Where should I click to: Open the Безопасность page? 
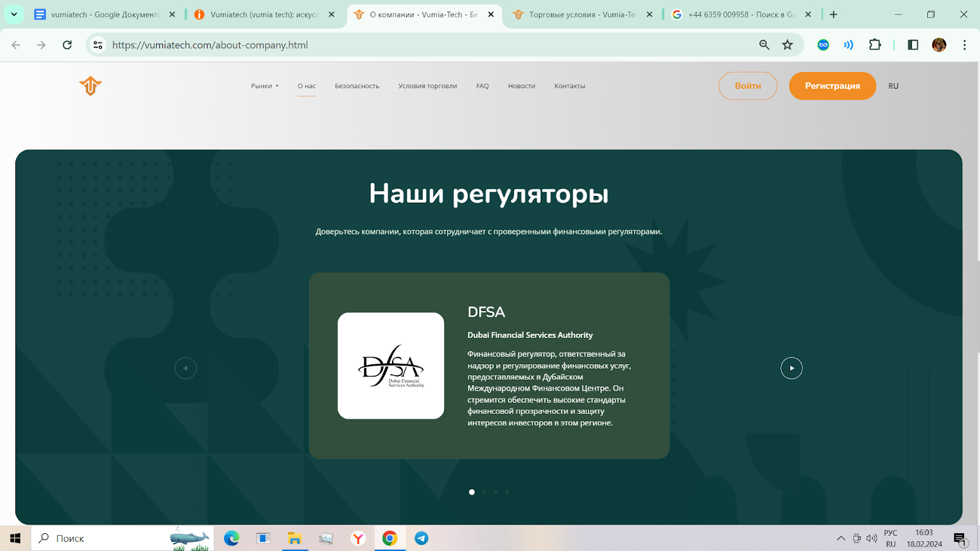[x=357, y=86]
